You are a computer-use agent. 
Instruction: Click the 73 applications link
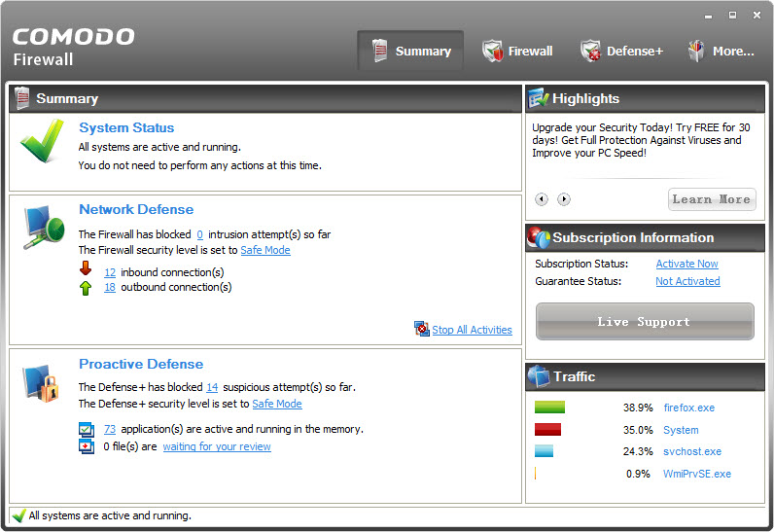[110, 429]
